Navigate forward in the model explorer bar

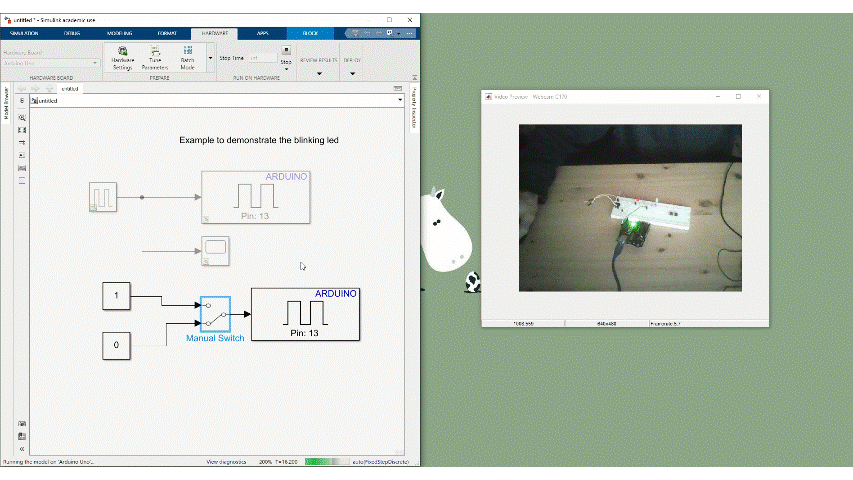pyautogui.click(x=35, y=88)
